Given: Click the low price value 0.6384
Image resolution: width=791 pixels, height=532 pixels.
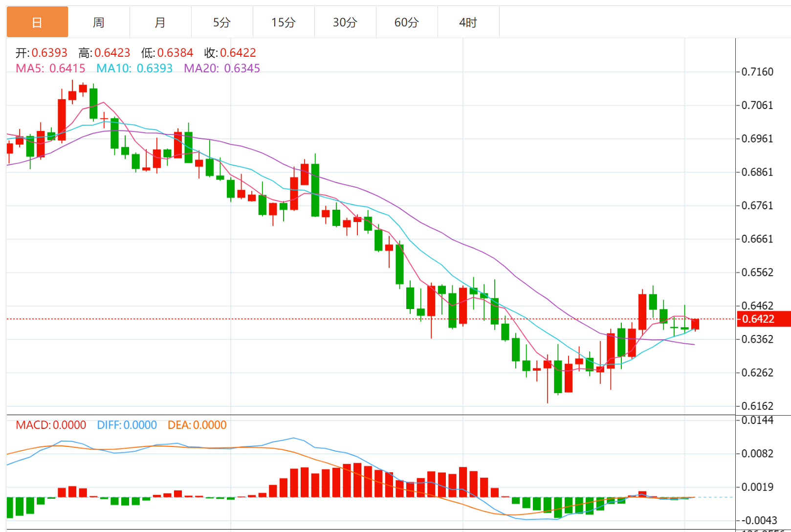Looking at the screenshot, I should [x=175, y=53].
